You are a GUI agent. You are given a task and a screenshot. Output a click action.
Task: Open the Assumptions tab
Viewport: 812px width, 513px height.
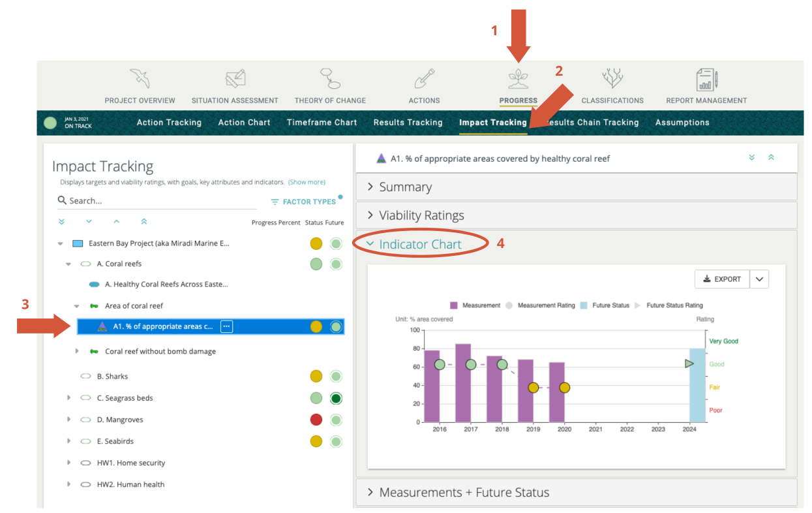click(x=682, y=122)
